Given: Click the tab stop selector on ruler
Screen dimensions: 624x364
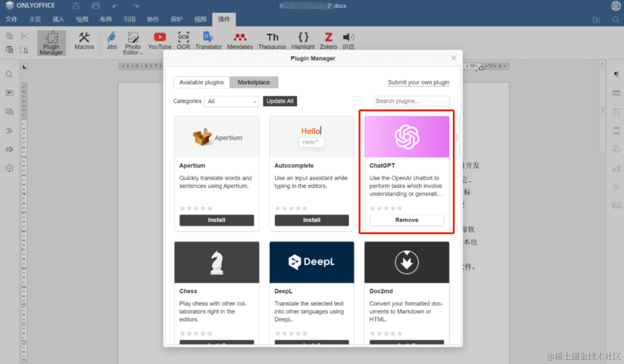Looking at the screenshot, I should [x=25, y=67].
